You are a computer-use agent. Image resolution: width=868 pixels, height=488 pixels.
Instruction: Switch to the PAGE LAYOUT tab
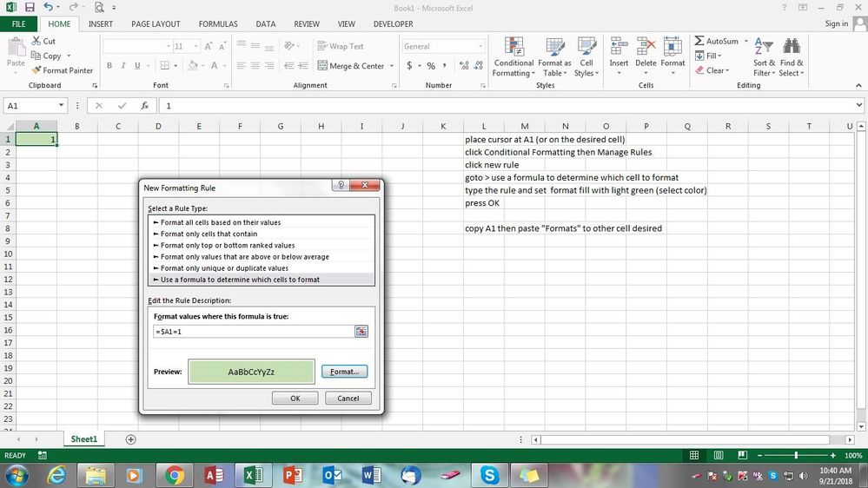156,23
